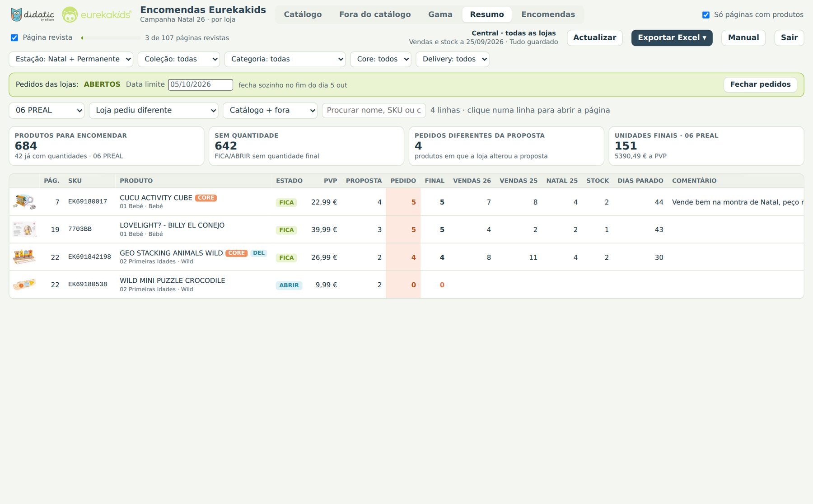813x504 pixels.
Task: Click the Actualizar button
Action: [x=594, y=38]
